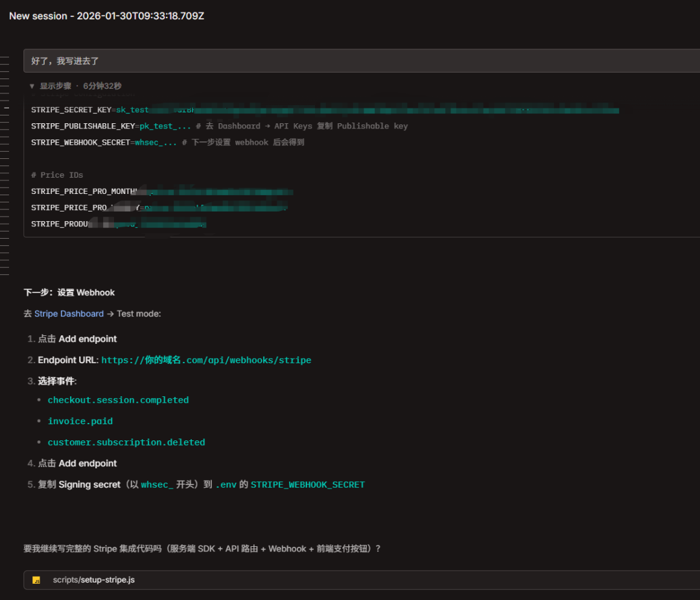Click the webhook endpoint URL code text

pyautogui.click(x=206, y=360)
